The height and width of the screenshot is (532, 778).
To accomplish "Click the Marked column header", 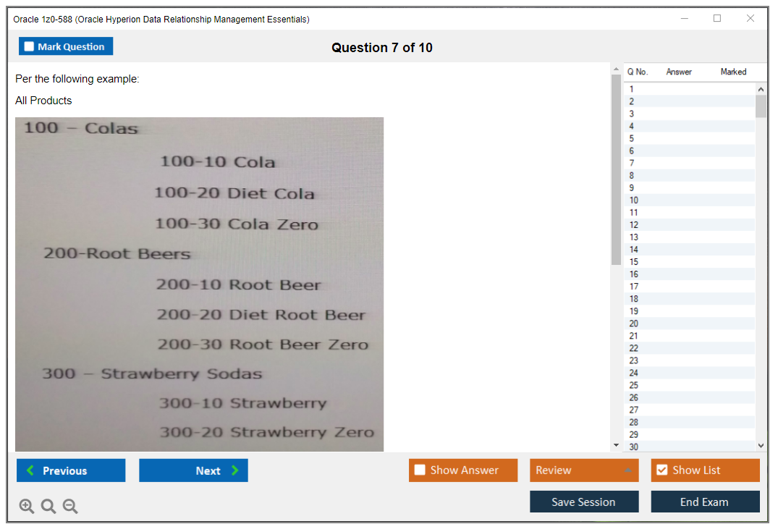I will [732, 72].
